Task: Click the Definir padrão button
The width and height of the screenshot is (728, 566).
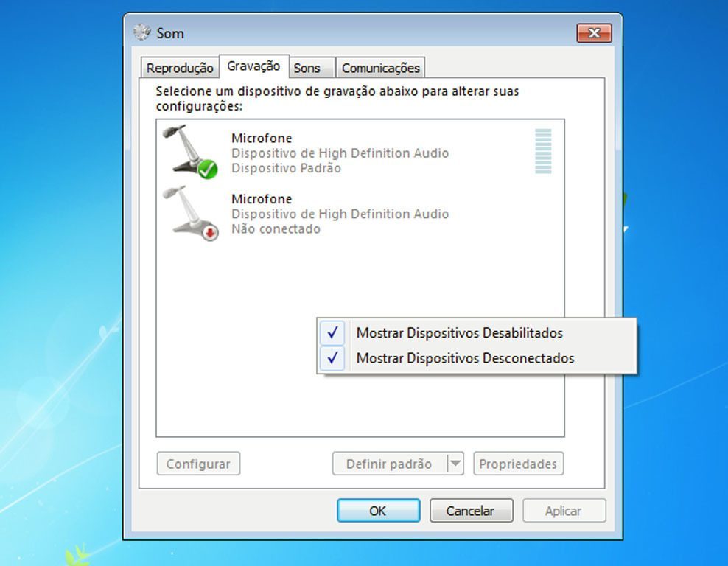Action: point(390,464)
